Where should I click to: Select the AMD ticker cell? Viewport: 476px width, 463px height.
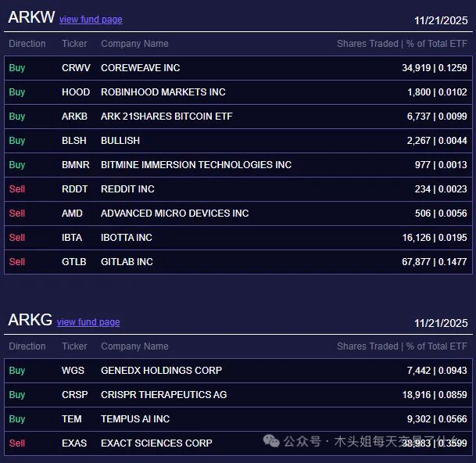(72, 214)
